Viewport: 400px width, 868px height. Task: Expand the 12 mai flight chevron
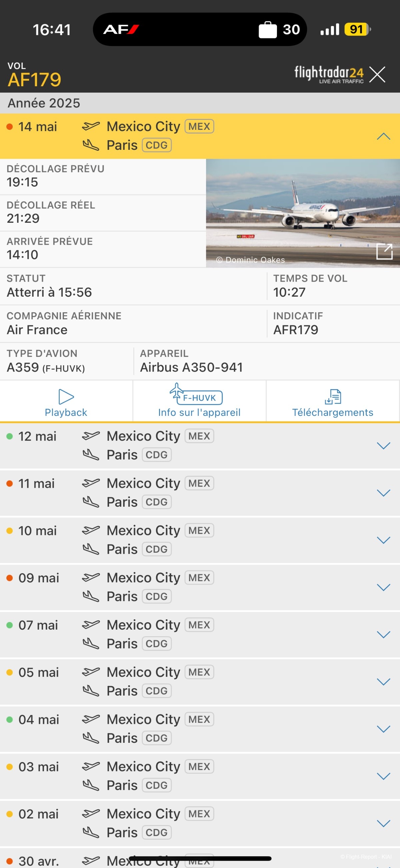tap(383, 446)
